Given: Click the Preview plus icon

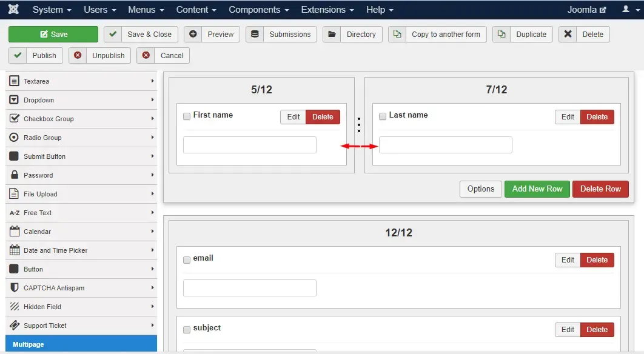Looking at the screenshot, I should pyautogui.click(x=193, y=34).
